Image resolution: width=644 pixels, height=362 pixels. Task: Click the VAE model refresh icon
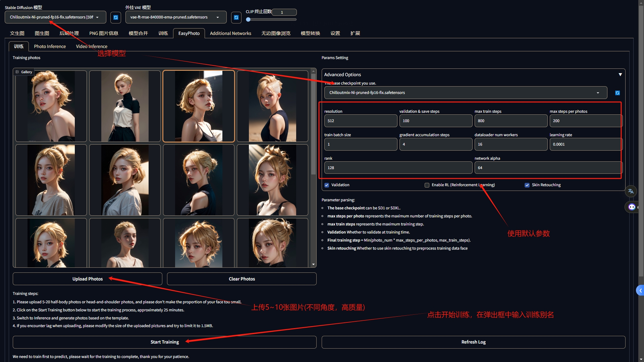coord(236,17)
